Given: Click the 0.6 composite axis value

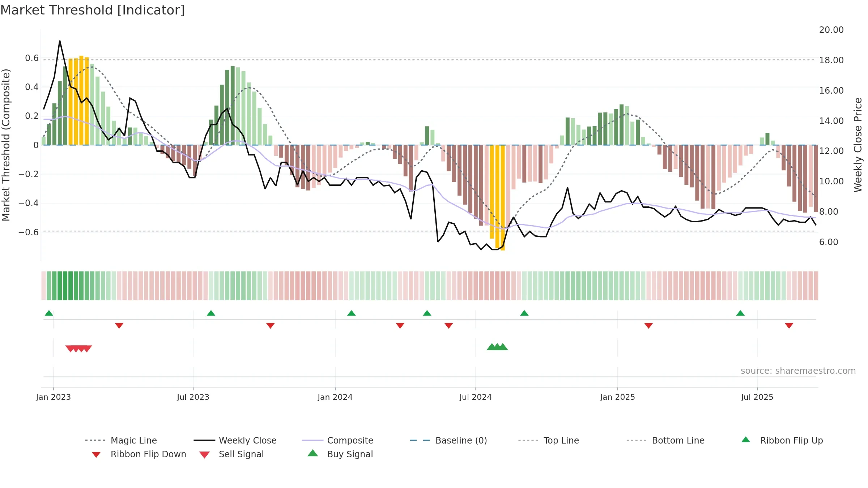Looking at the screenshot, I should click(32, 58).
